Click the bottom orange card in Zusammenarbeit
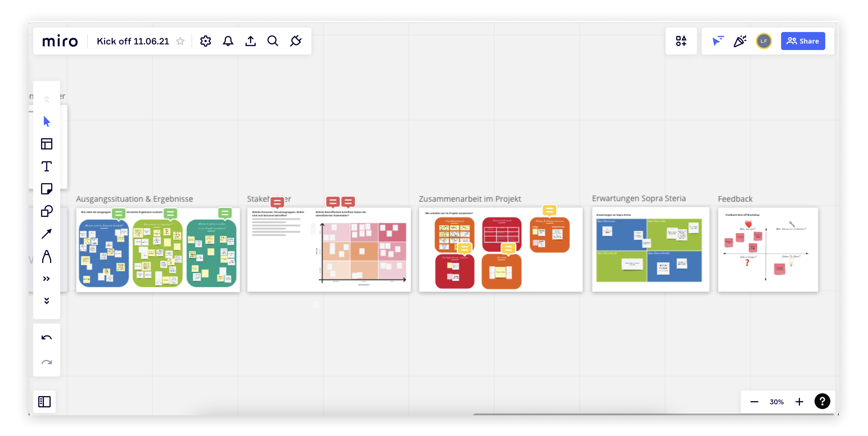The height and width of the screenshot is (436, 868). coord(501,271)
